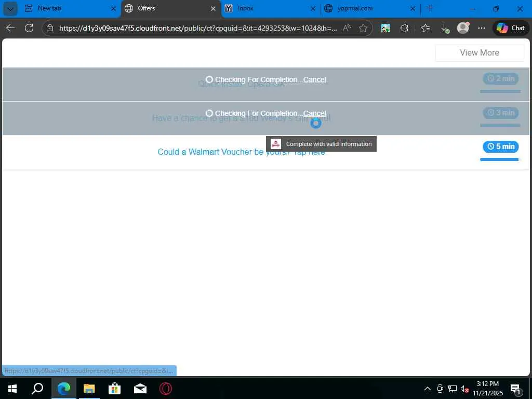Viewport: 532px width, 399px height.
Task: Restore down the Edge window
Action: [x=496, y=9]
